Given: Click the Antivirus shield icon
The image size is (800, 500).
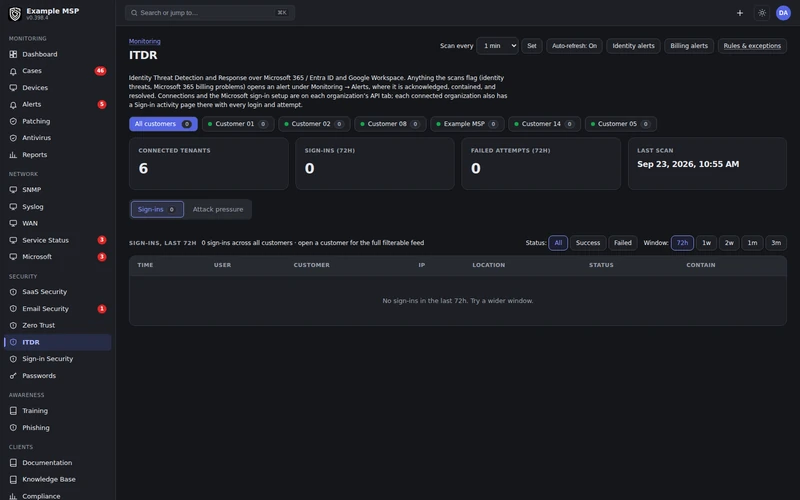Looking at the screenshot, I should coord(13,138).
